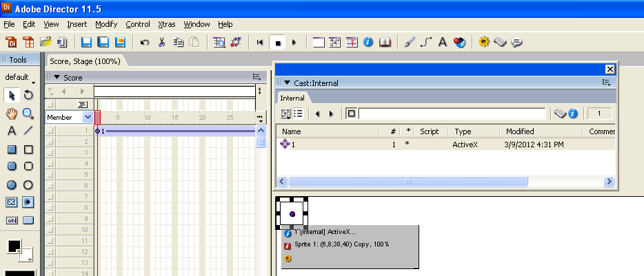Open Script window from main toolbar
644x276 pixels.
tap(500, 42)
